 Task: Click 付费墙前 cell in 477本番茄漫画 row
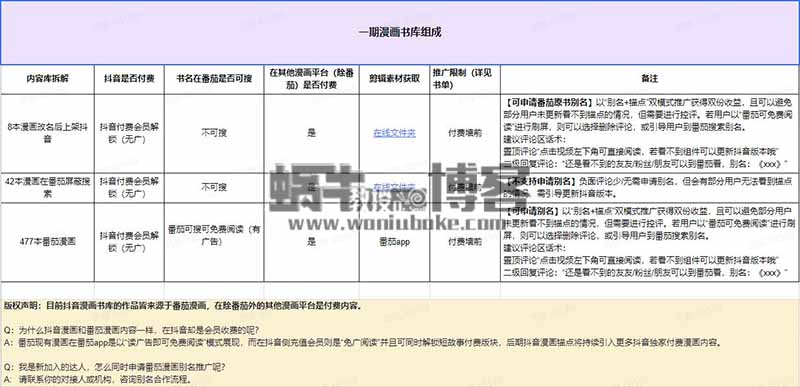[465, 242]
